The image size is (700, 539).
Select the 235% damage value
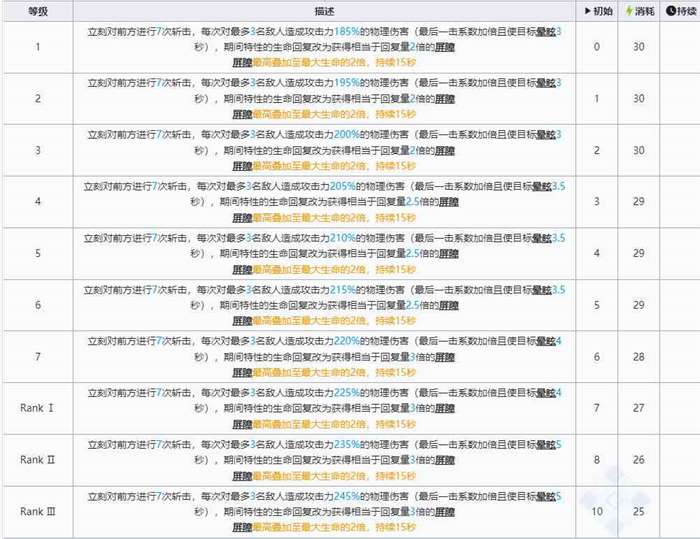pyautogui.click(x=346, y=445)
